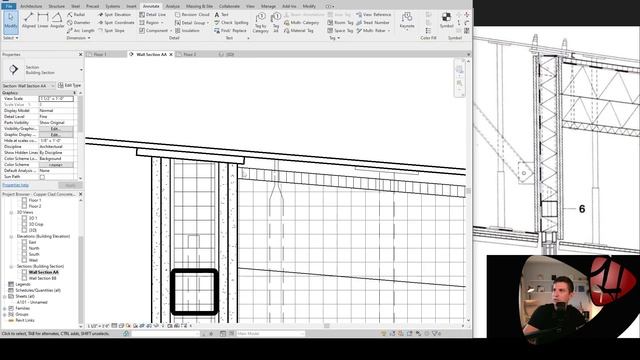Select the Arc Length dimension tool
The height and width of the screenshot is (360, 640).
pyautogui.click(x=81, y=31)
